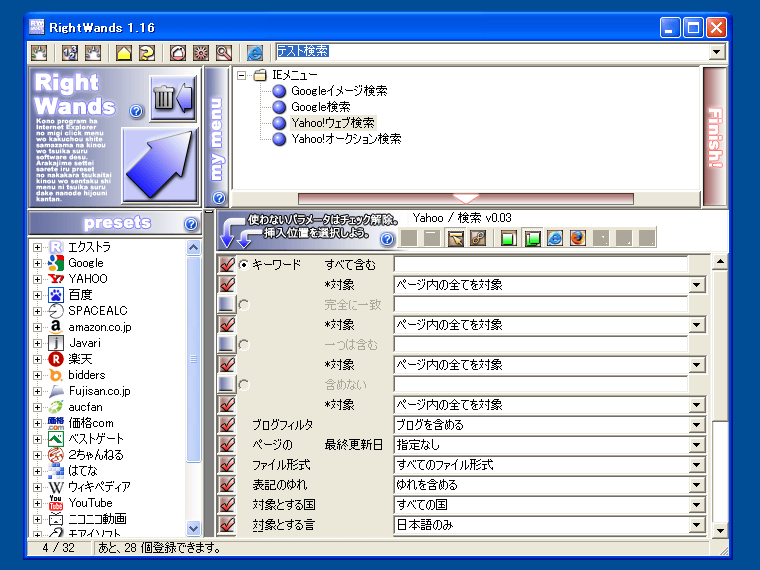Uncheck the ファイル形式 checkbox
This screenshot has height=570, width=760.
tap(226, 465)
